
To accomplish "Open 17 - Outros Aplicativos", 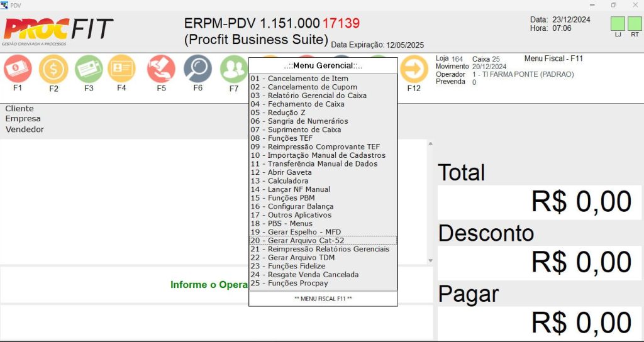I will (323, 215).
